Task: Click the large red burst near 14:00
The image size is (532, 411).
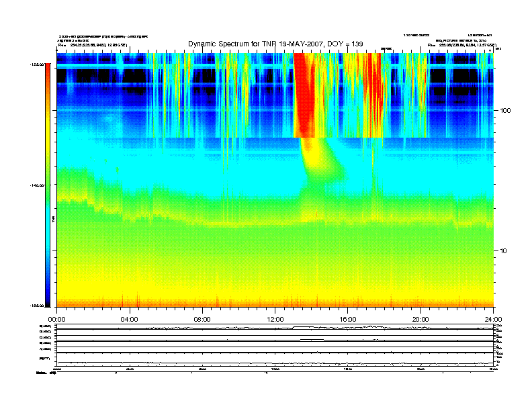Action: coord(304,95)
